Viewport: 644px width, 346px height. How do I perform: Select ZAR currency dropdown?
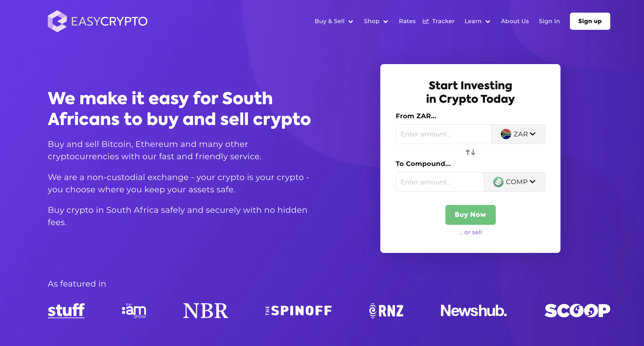click(517, 134)
